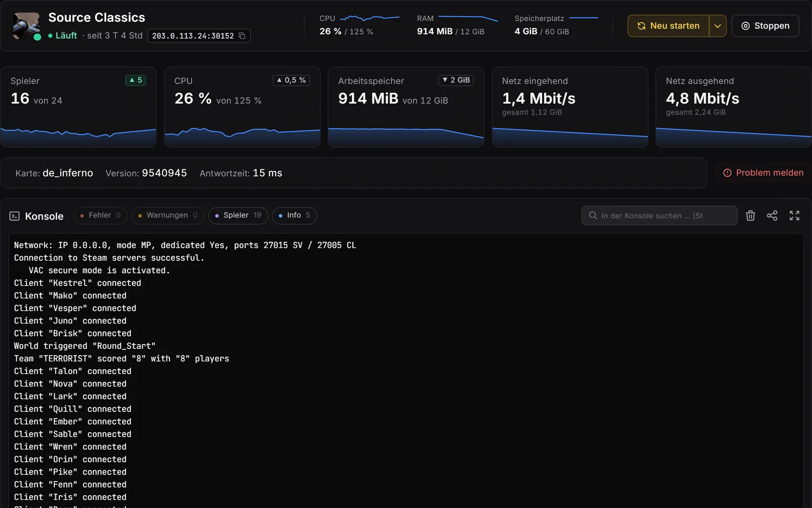Click the header CPU sparkline

tap(369, 18)
